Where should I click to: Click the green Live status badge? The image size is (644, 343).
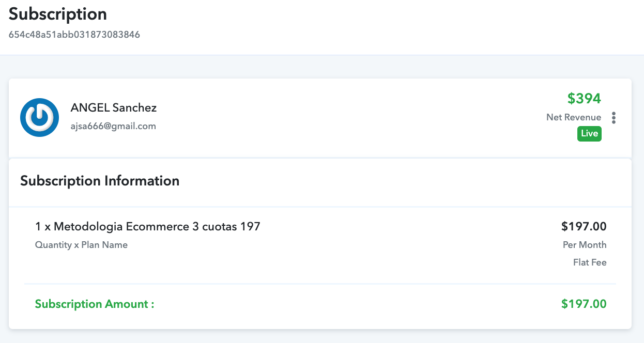[589, 134]
